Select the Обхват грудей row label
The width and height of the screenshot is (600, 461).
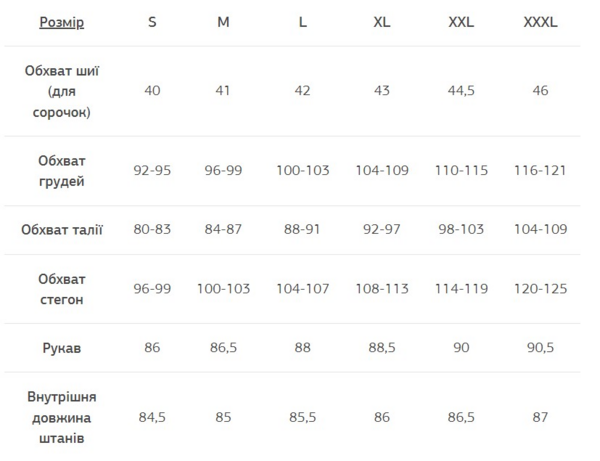62,171
